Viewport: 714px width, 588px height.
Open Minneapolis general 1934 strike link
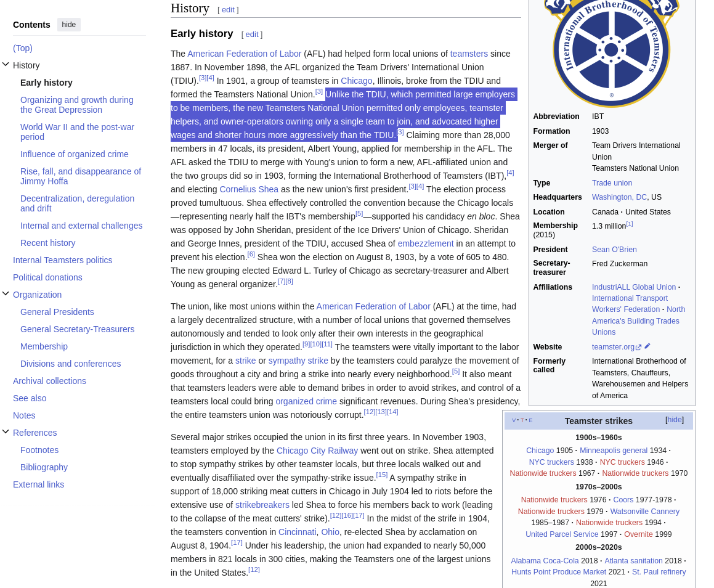pyautogui.click(x=614, y=451)
